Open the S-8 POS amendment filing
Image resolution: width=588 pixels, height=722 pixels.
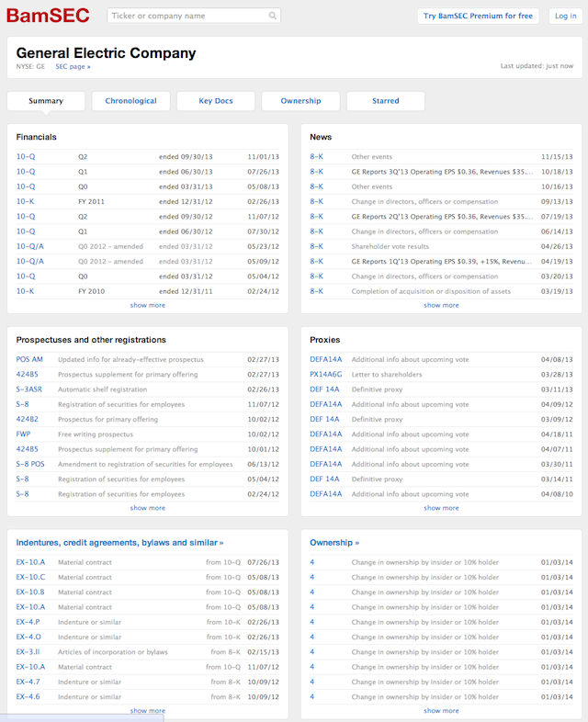tap(30, 464)
